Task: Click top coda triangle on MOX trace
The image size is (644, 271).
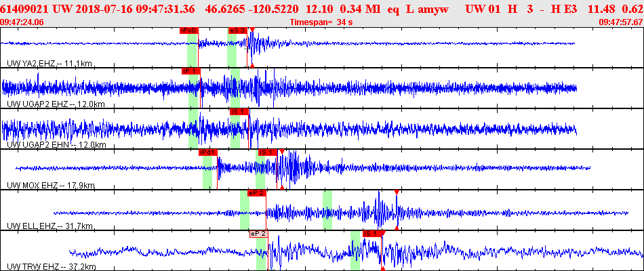Action: (x=282, y=152)
